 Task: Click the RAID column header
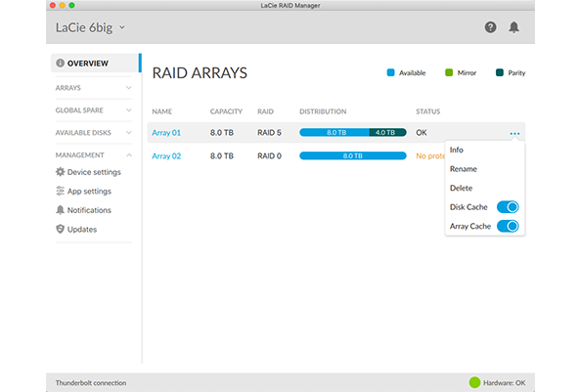pos(265,111)
